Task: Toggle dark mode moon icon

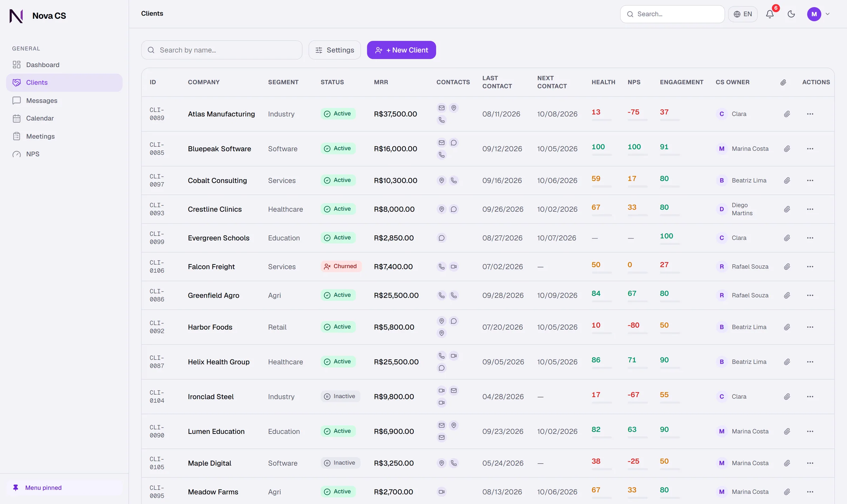Action: (791, 14)
